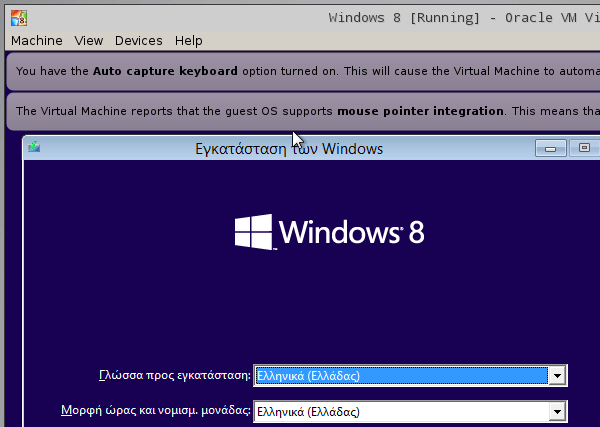Screen dimensions: 600x427
Task: Open the View menu
Action: [x=89, y=41]
